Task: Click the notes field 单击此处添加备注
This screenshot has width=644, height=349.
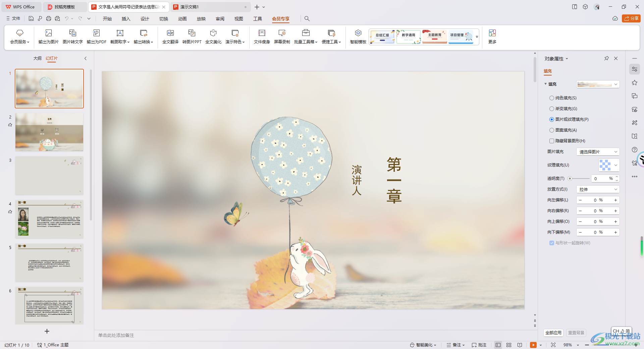Action: coord(116,335)
